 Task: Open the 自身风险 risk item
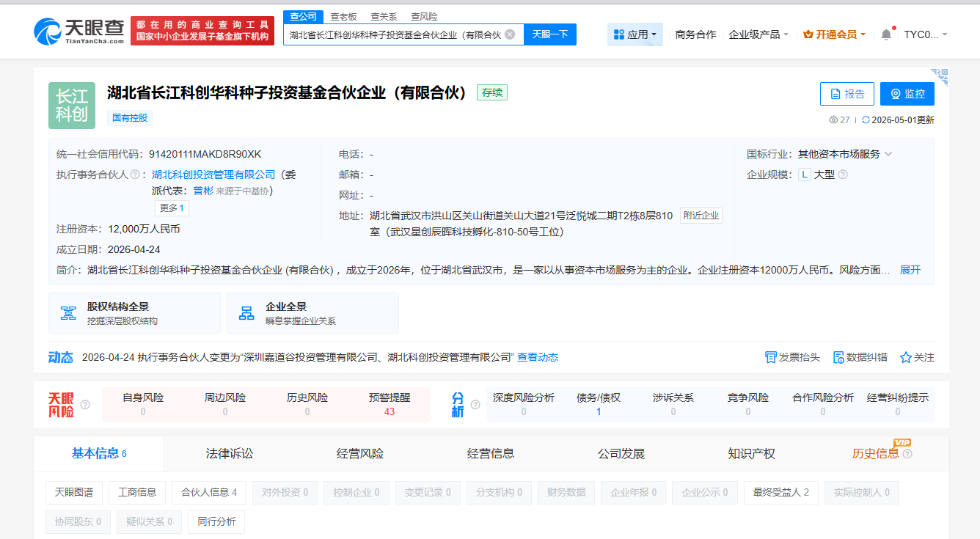(x=143, y=404)
